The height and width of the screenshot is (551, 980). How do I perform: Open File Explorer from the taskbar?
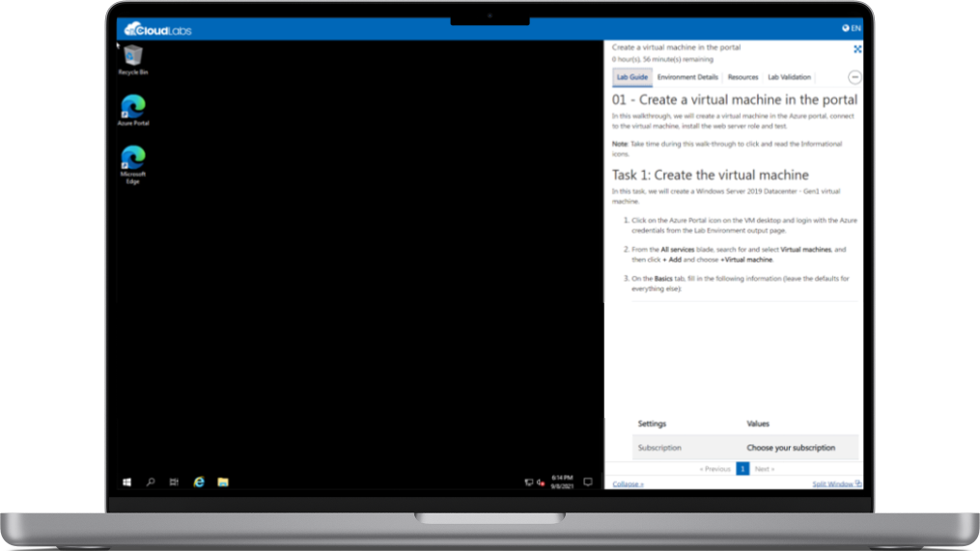pos(222,482)
